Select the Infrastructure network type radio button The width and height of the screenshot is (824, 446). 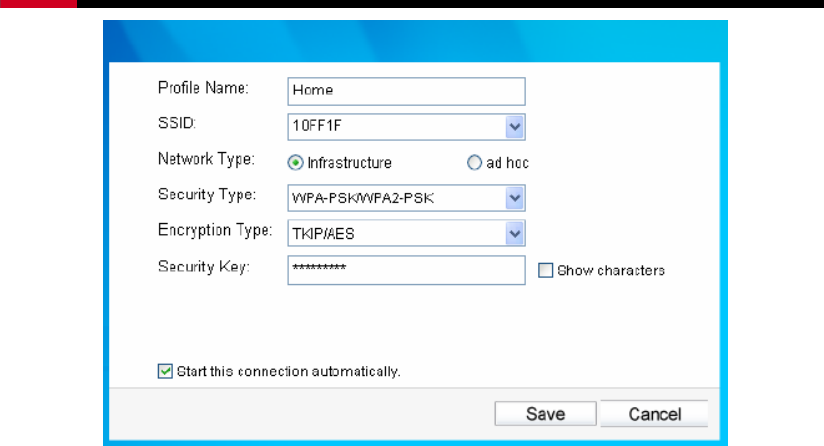point(295,163)
